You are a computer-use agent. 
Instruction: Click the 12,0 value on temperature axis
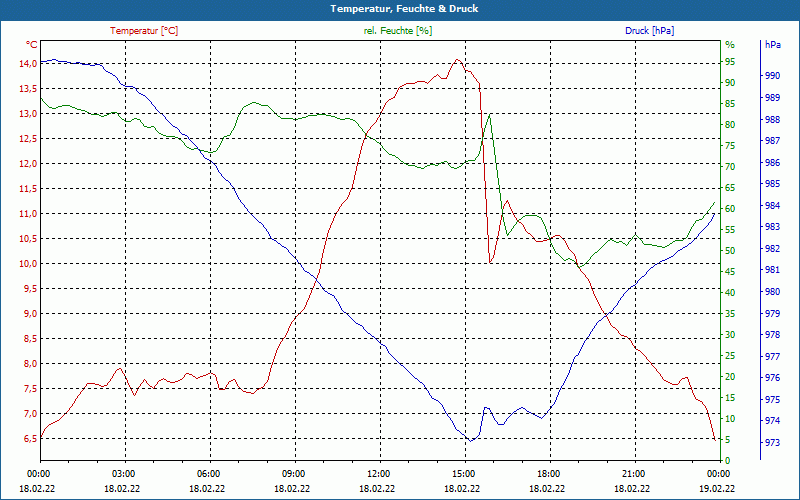point(28,164)
